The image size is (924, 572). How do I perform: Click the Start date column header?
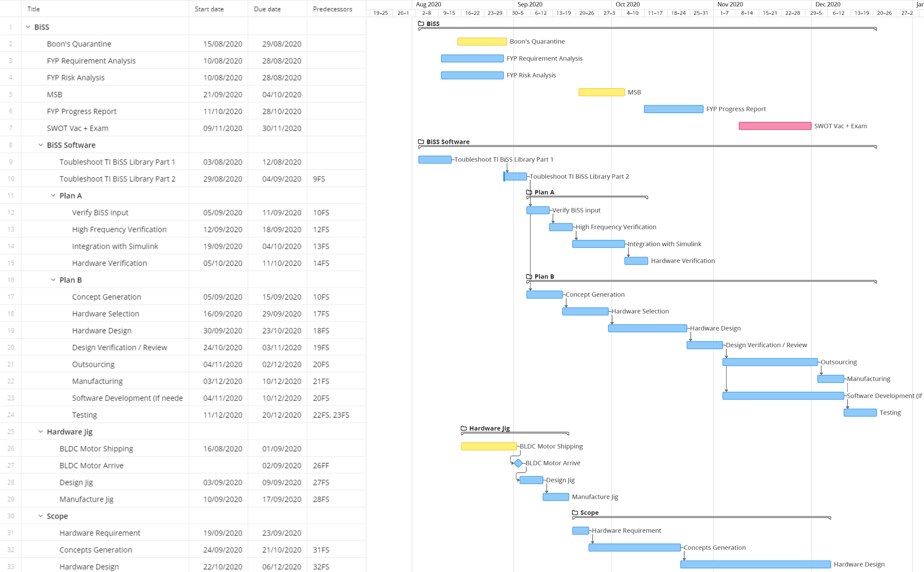[x=209, y=9]
